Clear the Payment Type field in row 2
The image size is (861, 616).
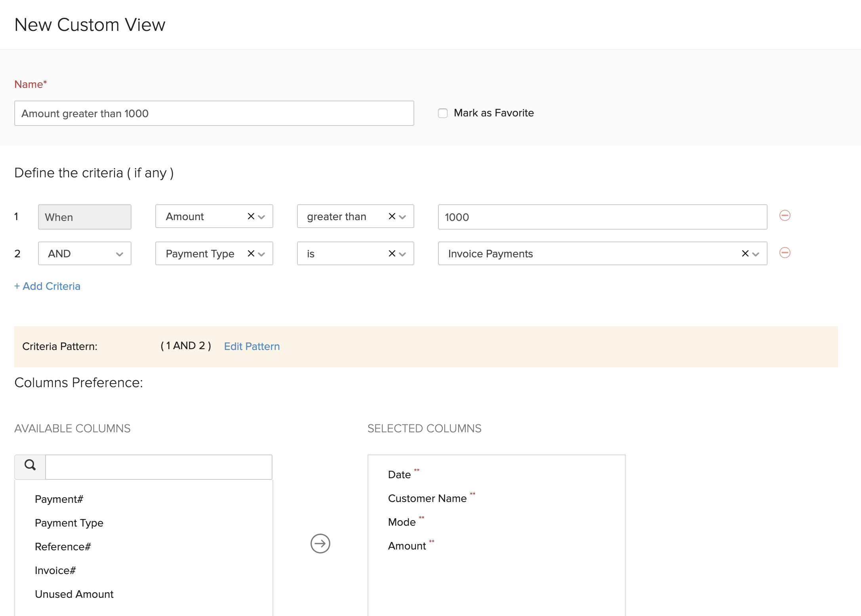coord(251,254)
